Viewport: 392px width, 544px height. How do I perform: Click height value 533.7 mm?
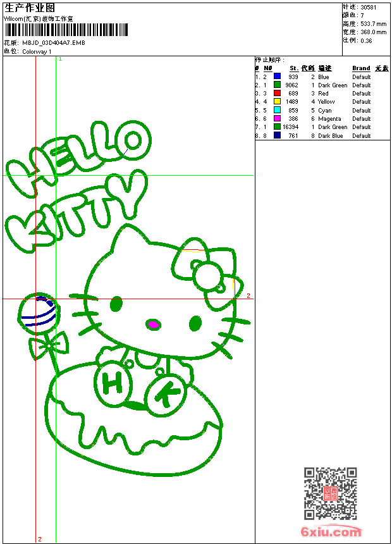click(374, 24)
